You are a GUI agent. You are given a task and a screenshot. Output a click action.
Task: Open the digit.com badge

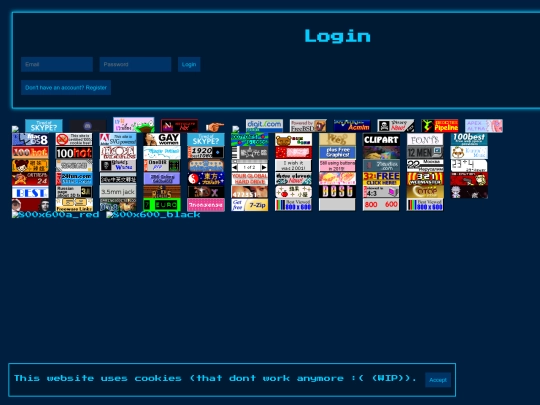[264, 126]
